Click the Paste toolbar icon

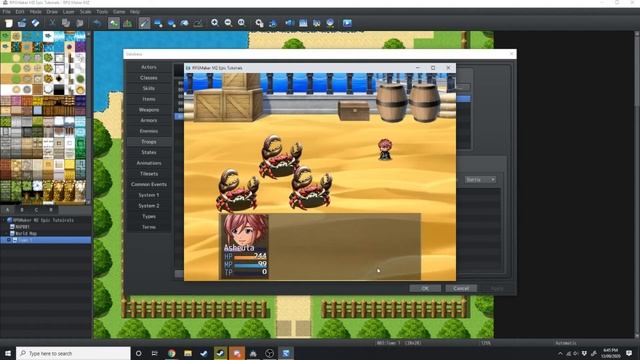(80, 23)
